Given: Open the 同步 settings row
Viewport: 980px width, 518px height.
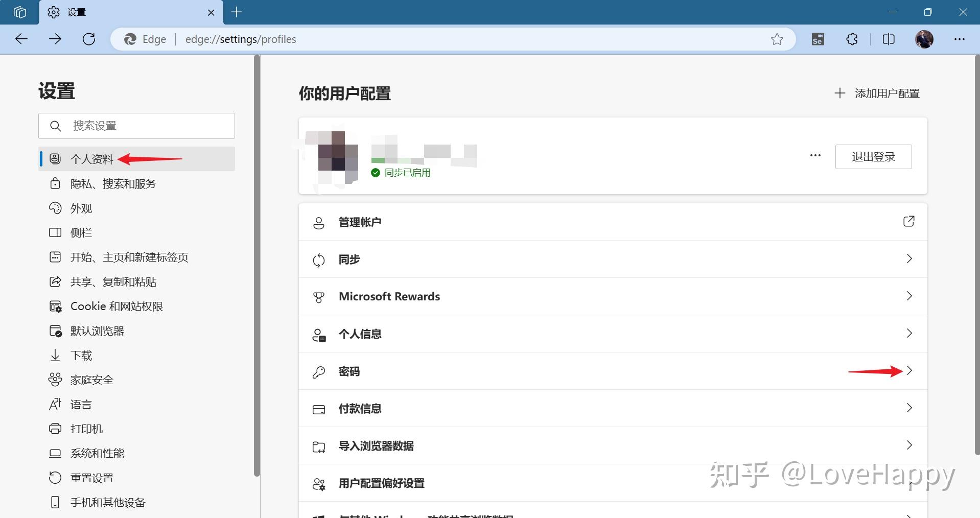Looking at the screenshot, I should coord(613,260).
